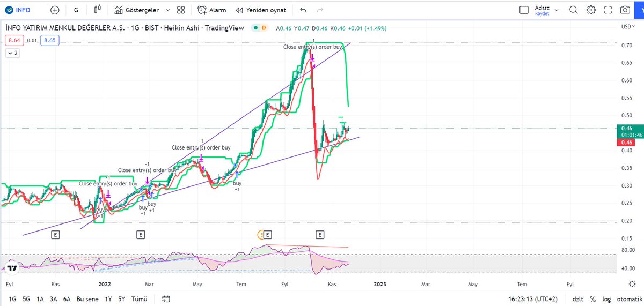
Task: Open chart settings gear in top toolbar
Action: pos(591,10)
